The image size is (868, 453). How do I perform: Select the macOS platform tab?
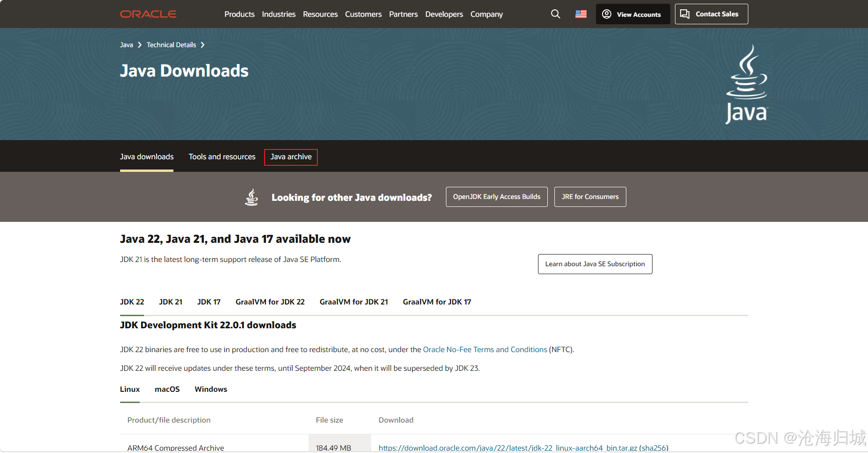pyautogui.click(x=167, y=389)
